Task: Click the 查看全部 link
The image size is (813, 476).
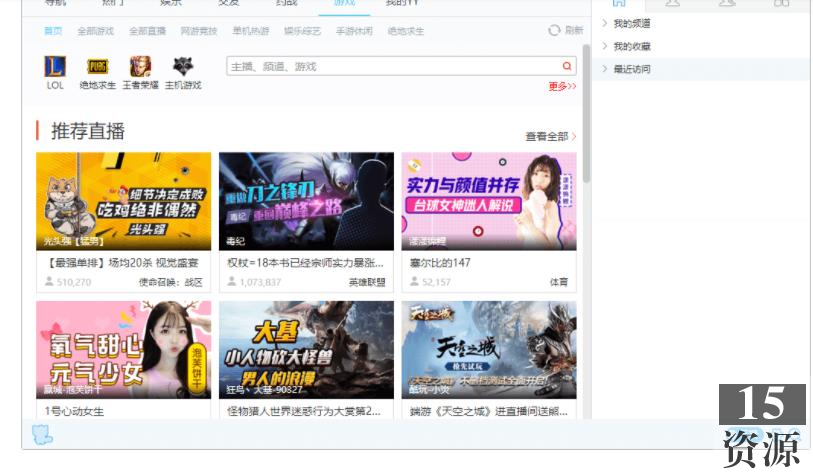Action: tap(551, 136)
